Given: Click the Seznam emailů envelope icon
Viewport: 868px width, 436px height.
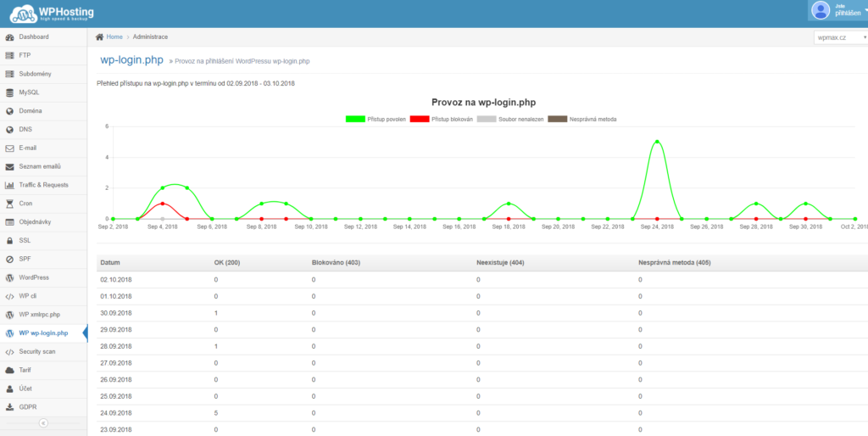Looking at the screenshot, I should point(9,167).
